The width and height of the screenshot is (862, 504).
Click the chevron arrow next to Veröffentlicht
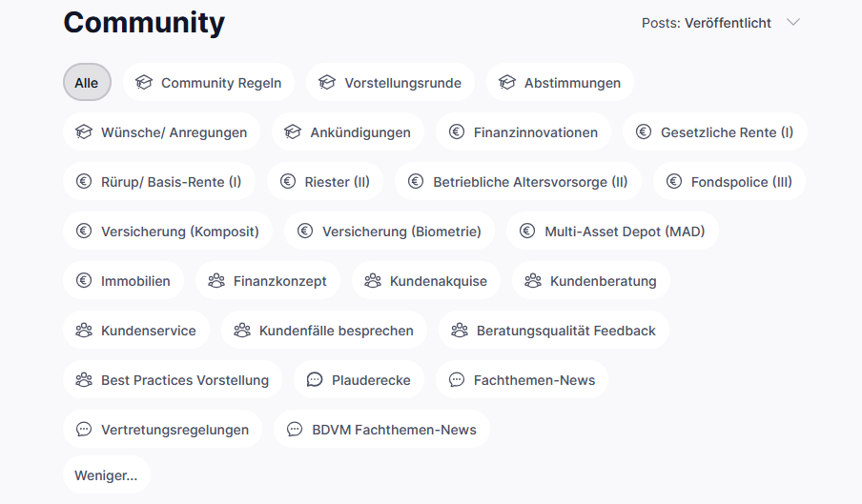click(x=793, y=23)
